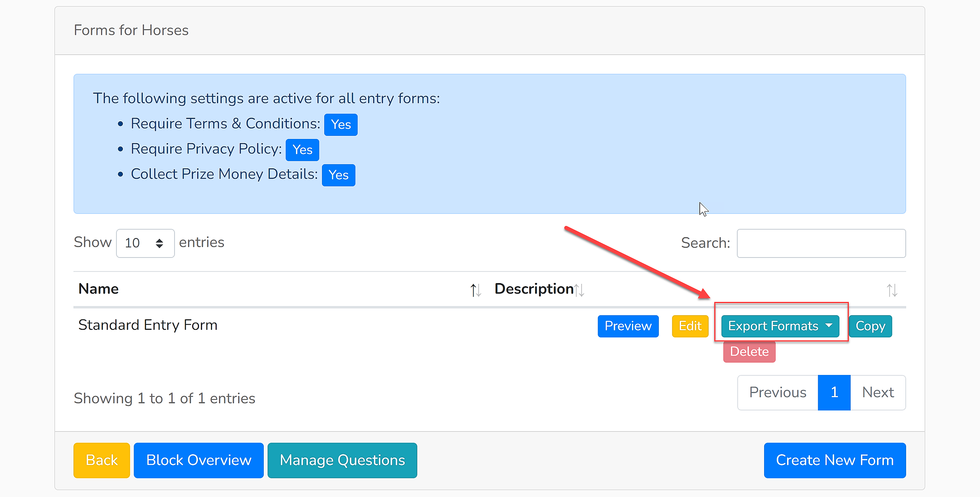The height and width of the screenshot is (497, 980).
Task: Edit the Standard Entry Form
Action: click(690, 326)
